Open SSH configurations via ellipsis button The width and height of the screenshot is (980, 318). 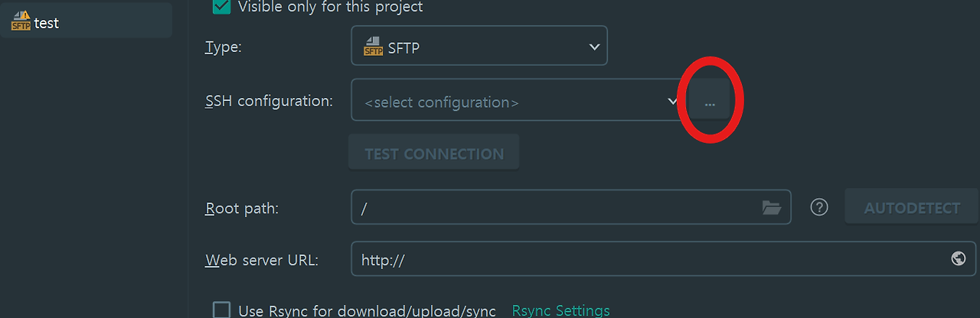(x=710, y=102)
